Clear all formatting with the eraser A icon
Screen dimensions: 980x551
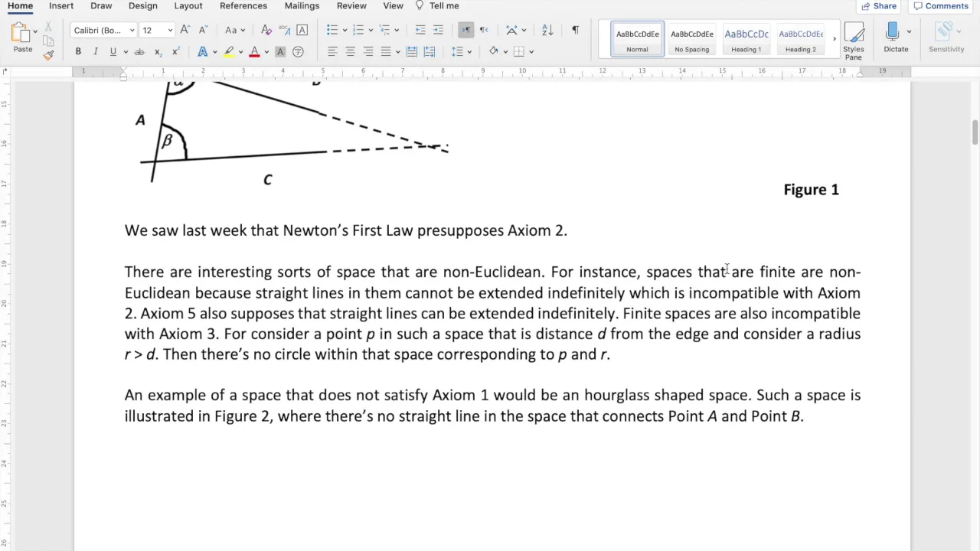pos(266,30)
